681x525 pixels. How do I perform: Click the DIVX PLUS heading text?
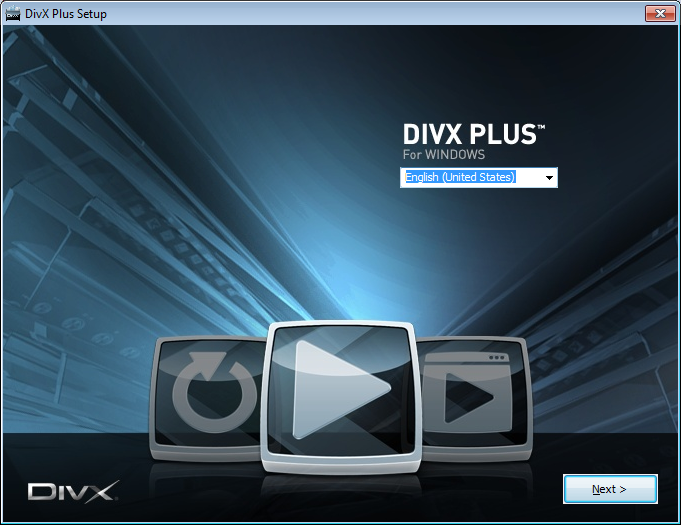(x=473, y=134)
